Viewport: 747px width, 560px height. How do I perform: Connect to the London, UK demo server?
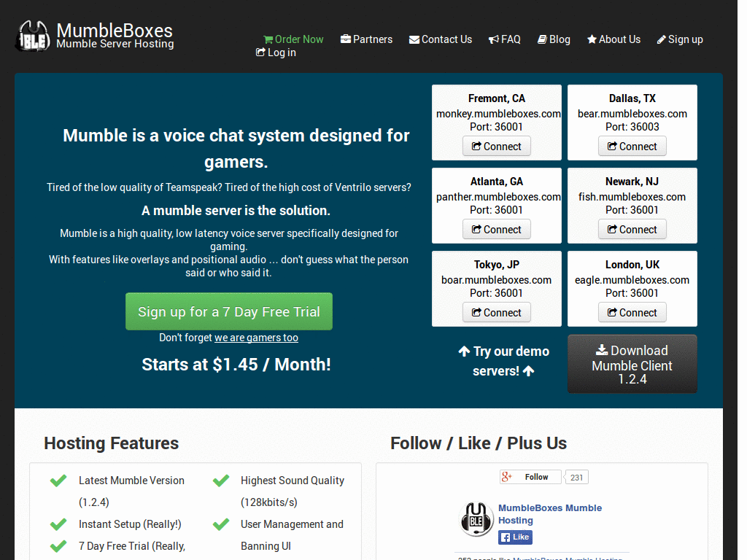tap(632, 313)
